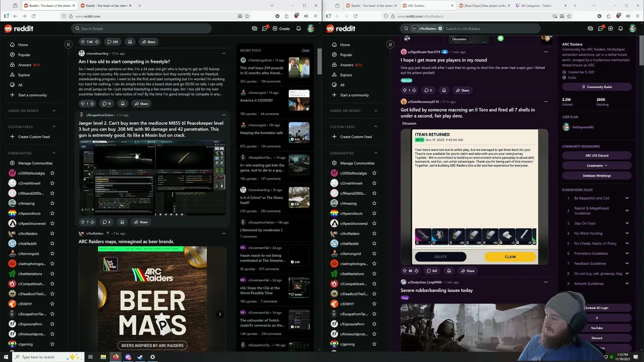Collapse Communities section in right window
This screenshot has height=362, width=644.
click(x=376, y=153)
